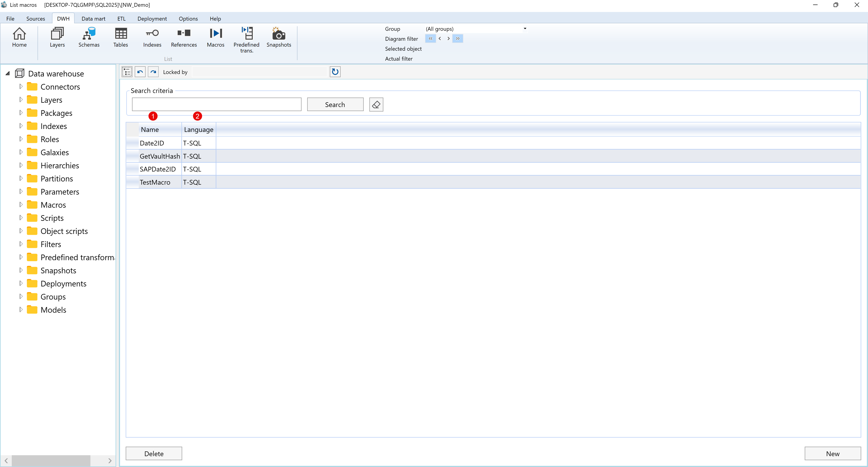
Task: Clear search with the eraser icon
Action: click(x=376, y=104)
